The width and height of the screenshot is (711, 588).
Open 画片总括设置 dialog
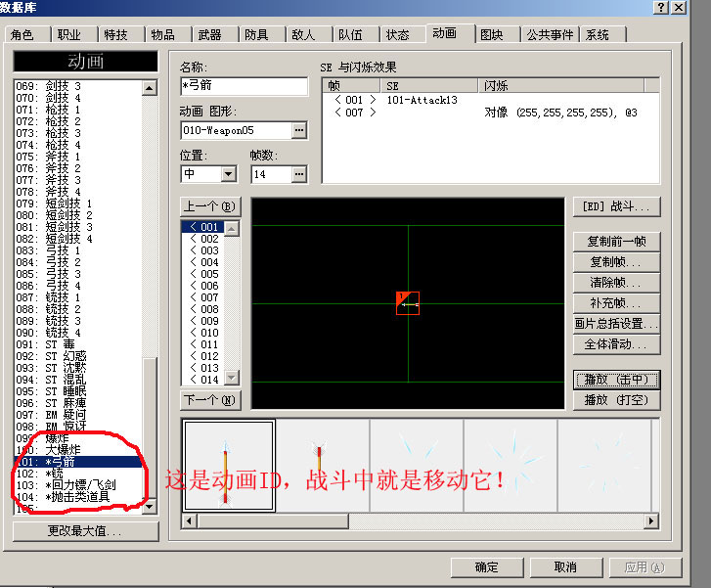tap(616, 324)
